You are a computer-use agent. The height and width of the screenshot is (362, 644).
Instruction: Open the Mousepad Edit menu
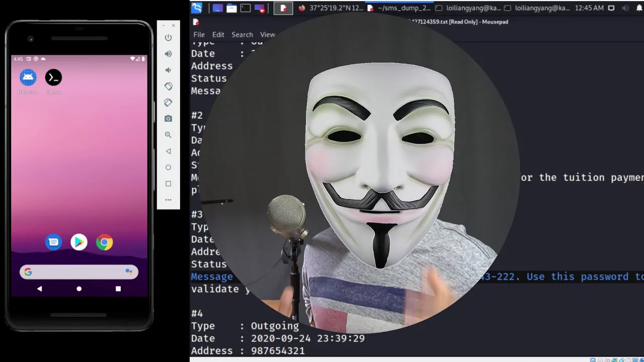[x=218, y=35]
